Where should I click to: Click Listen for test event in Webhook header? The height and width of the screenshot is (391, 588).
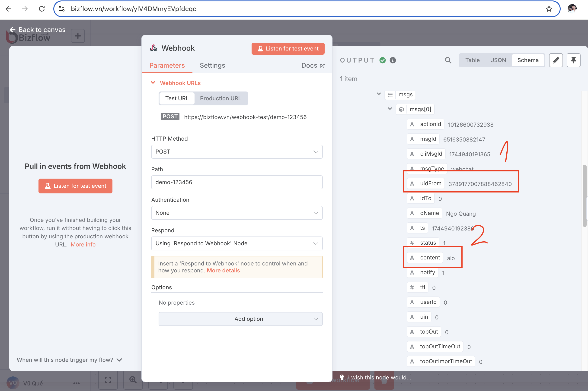click(x=288, y=49)
